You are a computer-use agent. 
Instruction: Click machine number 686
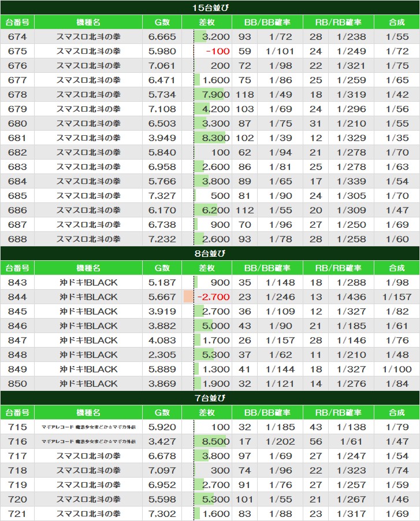coord(17,210)
